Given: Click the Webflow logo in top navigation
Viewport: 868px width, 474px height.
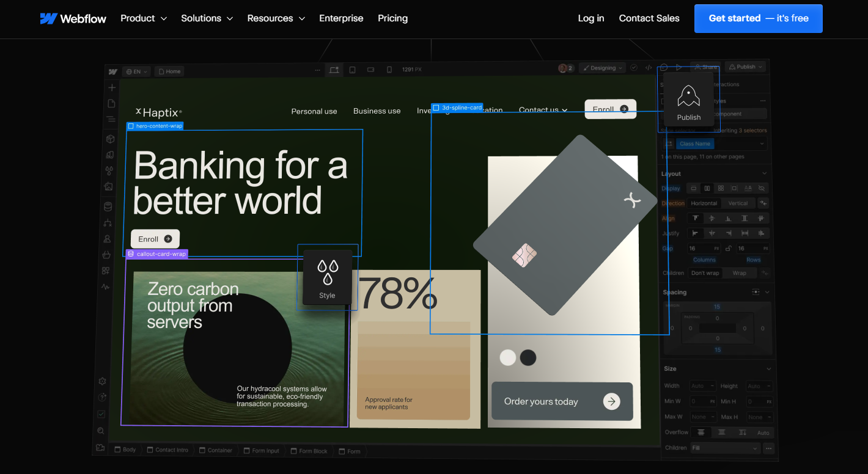Looking at the screenshot, I should tap(73, 18).
